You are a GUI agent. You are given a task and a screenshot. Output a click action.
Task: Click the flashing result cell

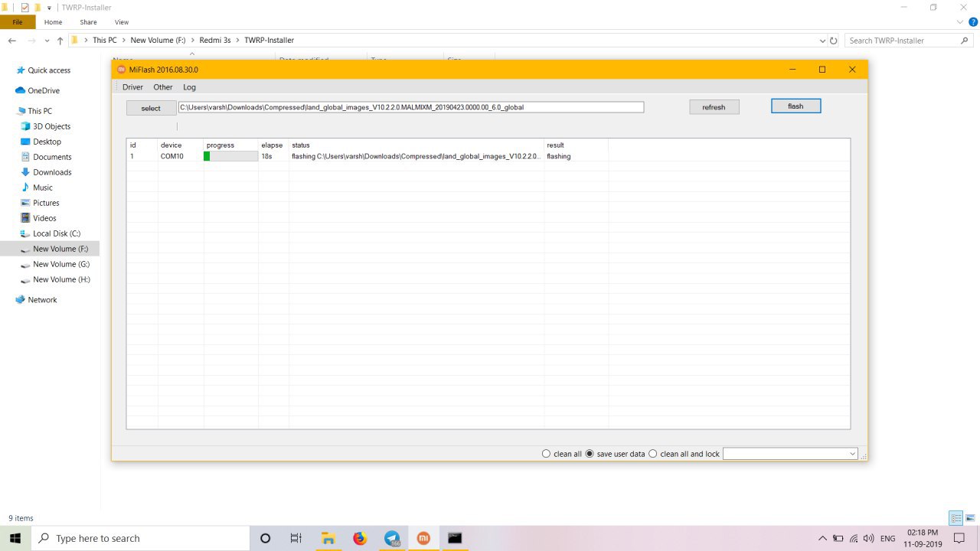pyautogui.click(x=559, y=156)
